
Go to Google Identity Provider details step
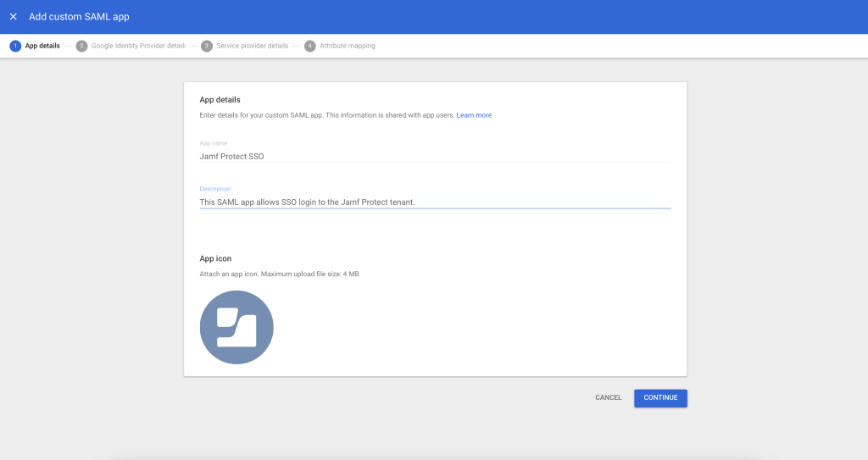[x=137, y=46]
